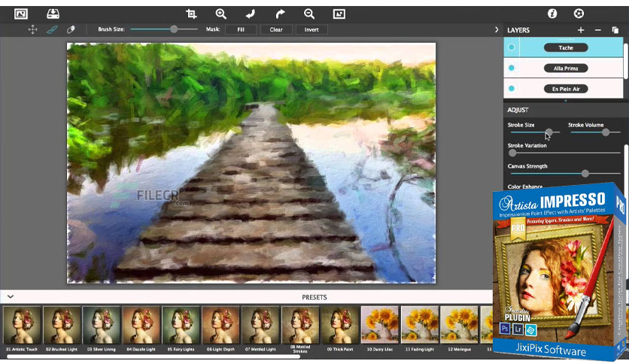The width and height of the screenshot is (629, 364).
Task: Zoom out of the canvas
Action: (x=309, y=14)
